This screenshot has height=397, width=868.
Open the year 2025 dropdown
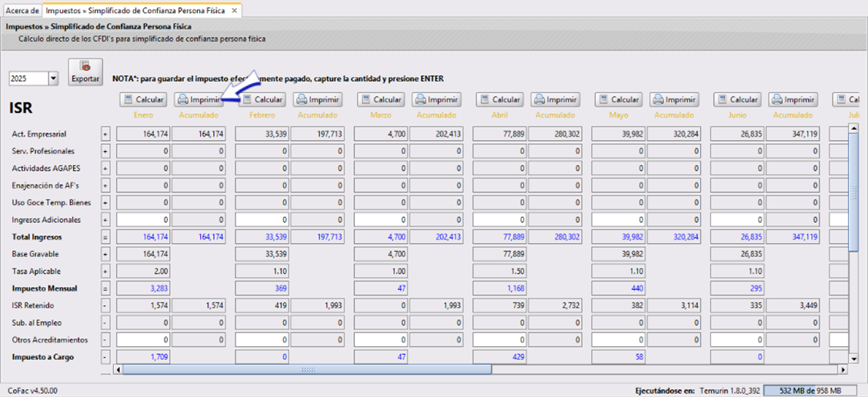[53, 78]
